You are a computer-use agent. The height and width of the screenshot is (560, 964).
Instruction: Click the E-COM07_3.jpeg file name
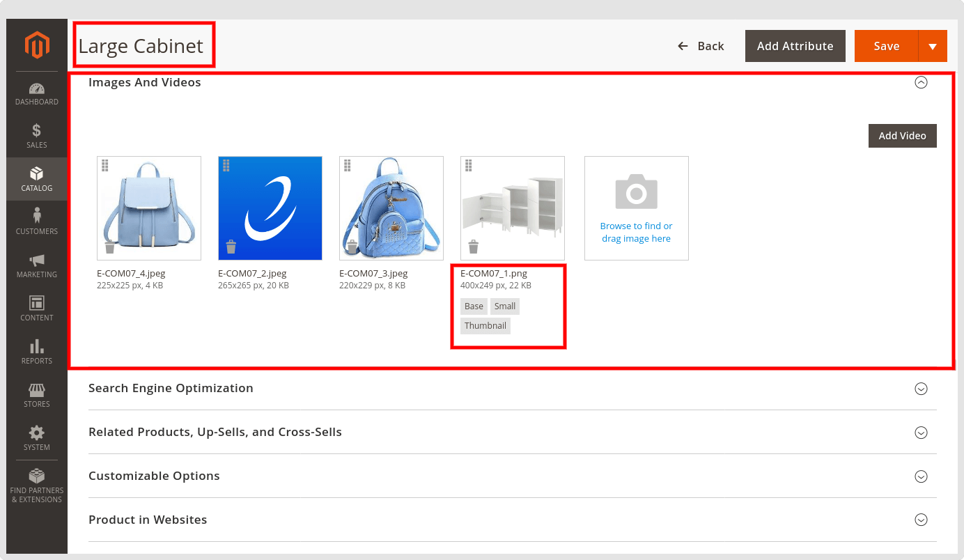pyautogui.click(x=373, y=273)
